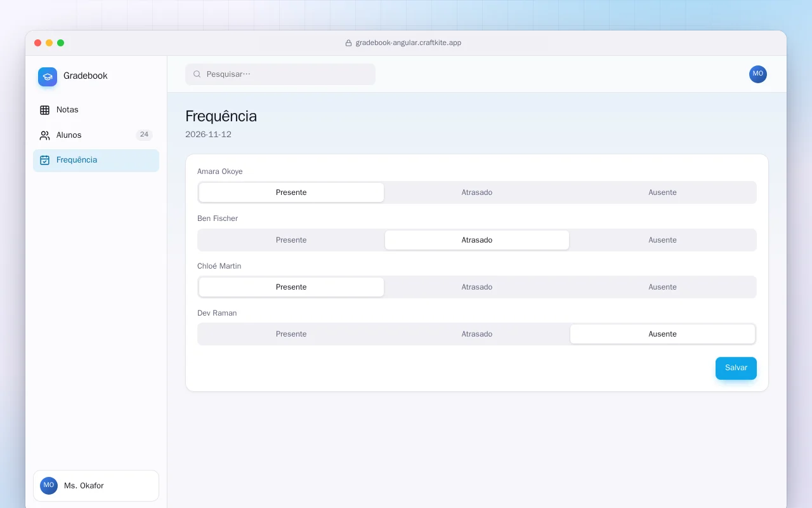Click the Gradebook title text
This screenshot has width=812, height=508.
point(86,76)
